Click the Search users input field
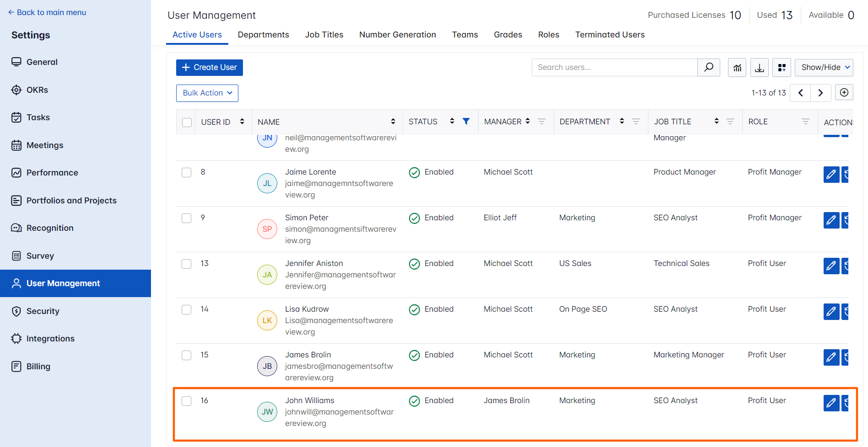 614,67
